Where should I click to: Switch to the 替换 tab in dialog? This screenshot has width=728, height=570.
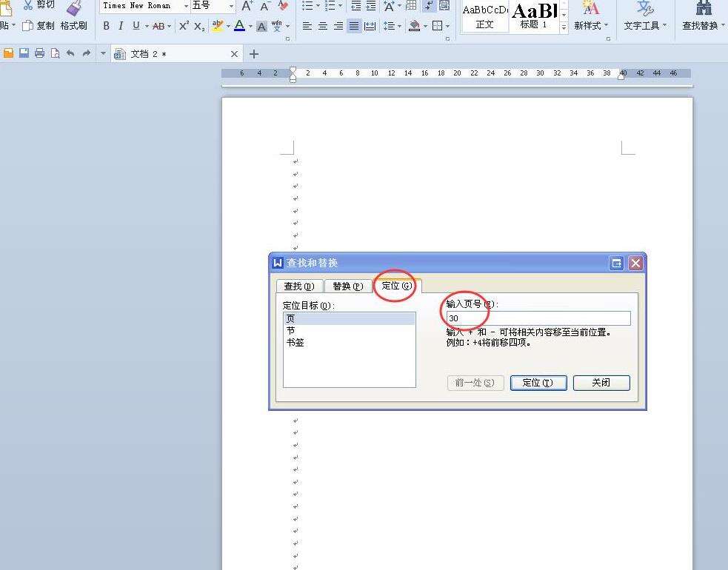pyautogui.click(x=347, y=286)
